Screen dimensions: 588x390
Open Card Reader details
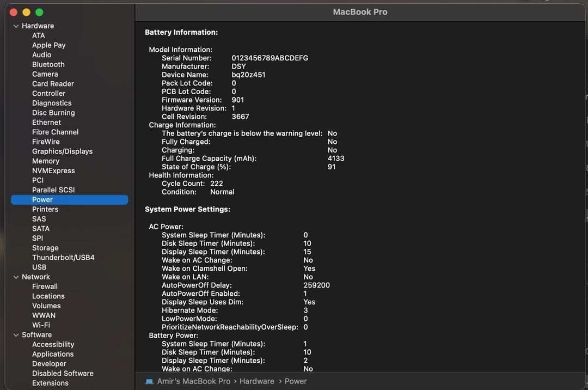53,84
